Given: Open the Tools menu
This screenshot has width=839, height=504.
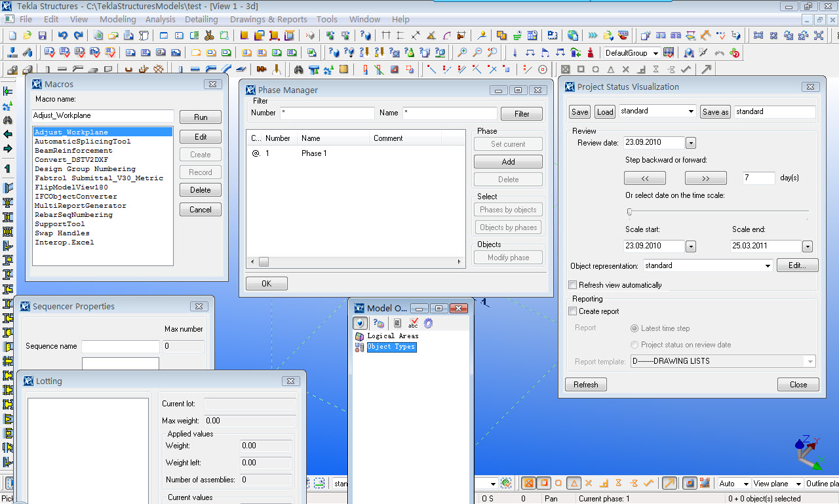Looking at the screenshot, I should 327,19.
